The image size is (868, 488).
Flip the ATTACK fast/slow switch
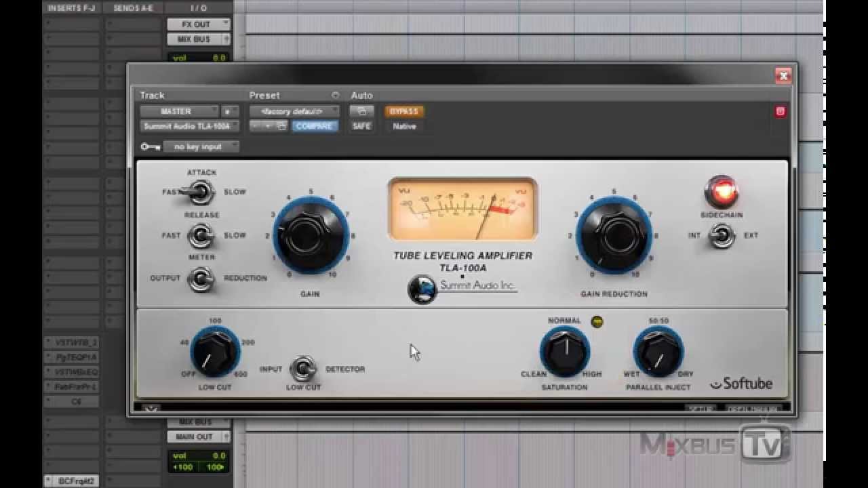[x=201, y=192]
